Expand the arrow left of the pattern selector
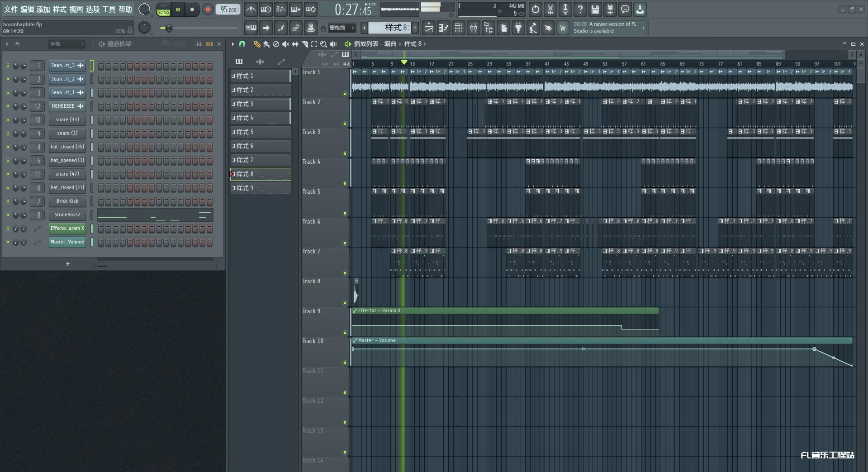Screen dimensions: 868x472 tap(364, 28)
